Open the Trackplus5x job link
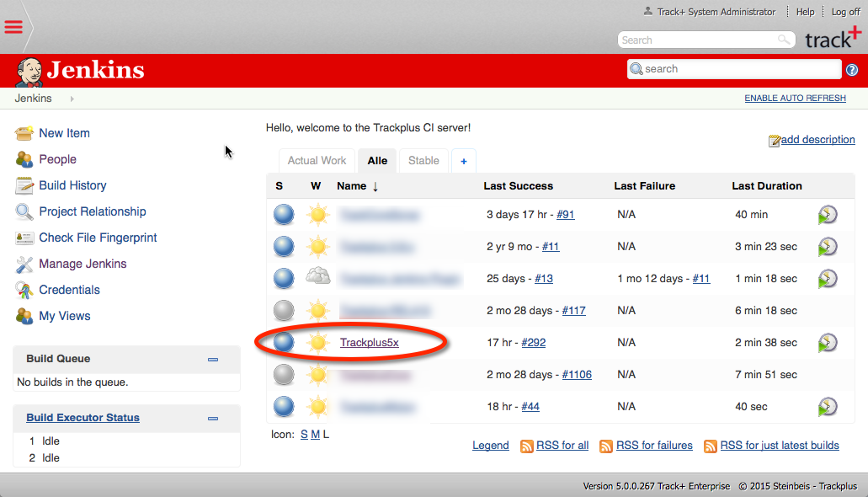 point(369,343)
